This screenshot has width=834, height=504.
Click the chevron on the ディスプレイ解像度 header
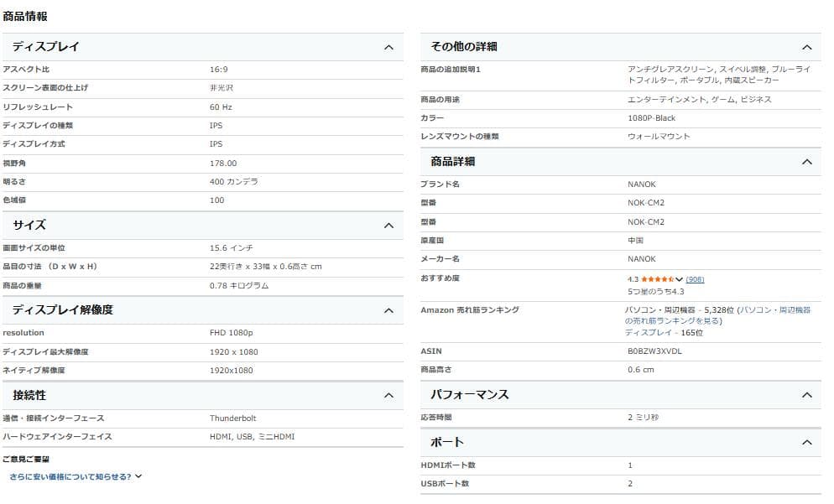388,310
